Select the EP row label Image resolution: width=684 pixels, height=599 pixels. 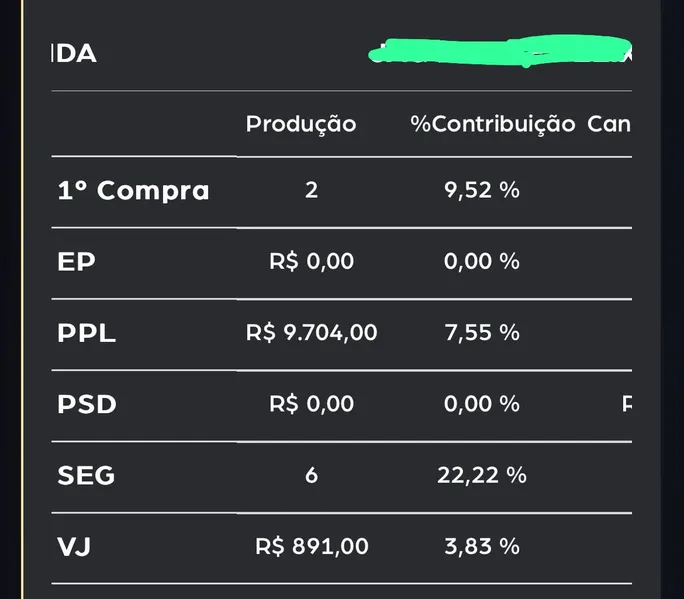pos(76,262)
